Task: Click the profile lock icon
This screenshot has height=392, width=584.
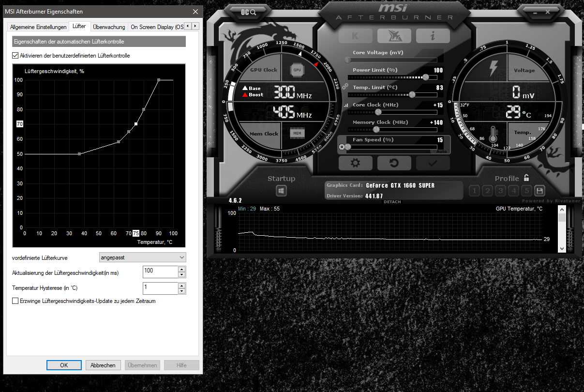Action: [526, 178]
